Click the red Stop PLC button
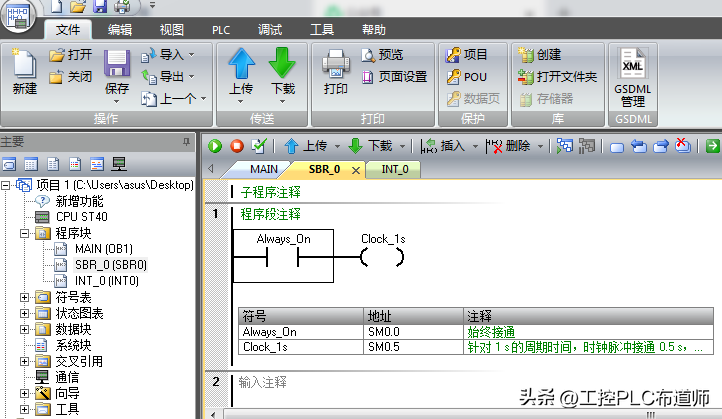The height and width of the screenshot is (419, 722). pos(237,146)
